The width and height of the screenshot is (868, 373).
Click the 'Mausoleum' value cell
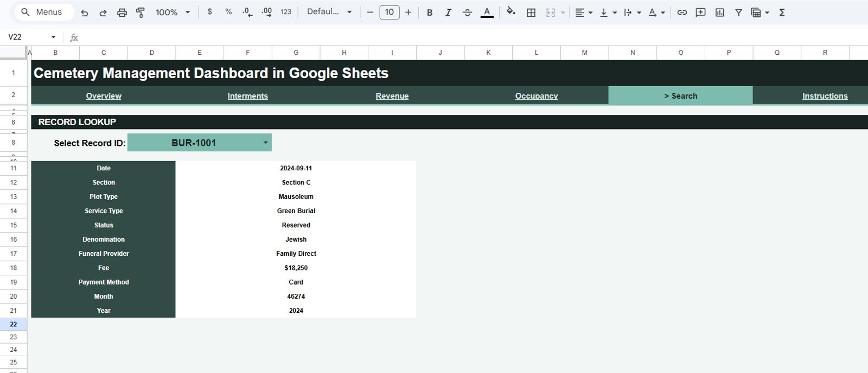296,197
